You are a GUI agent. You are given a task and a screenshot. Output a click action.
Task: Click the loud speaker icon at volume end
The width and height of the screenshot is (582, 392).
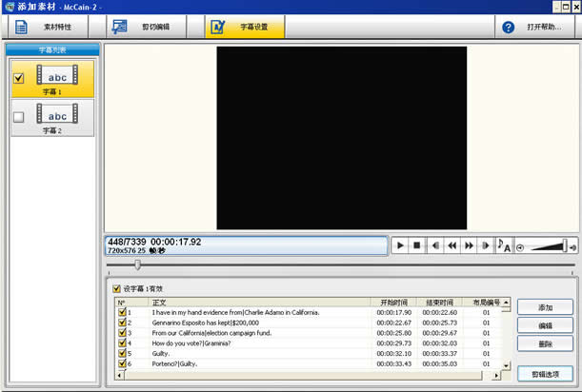pyautogui.click(x=573, y=247)
